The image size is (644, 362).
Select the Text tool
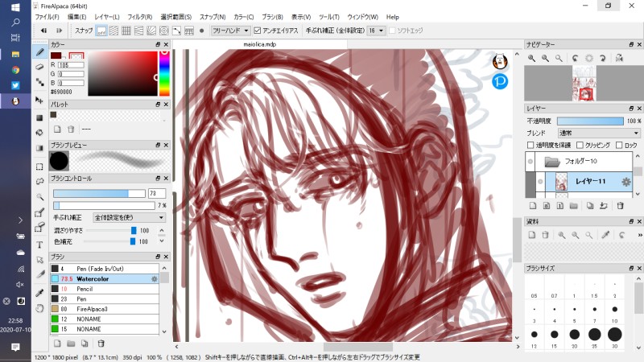tap(39, 245)
